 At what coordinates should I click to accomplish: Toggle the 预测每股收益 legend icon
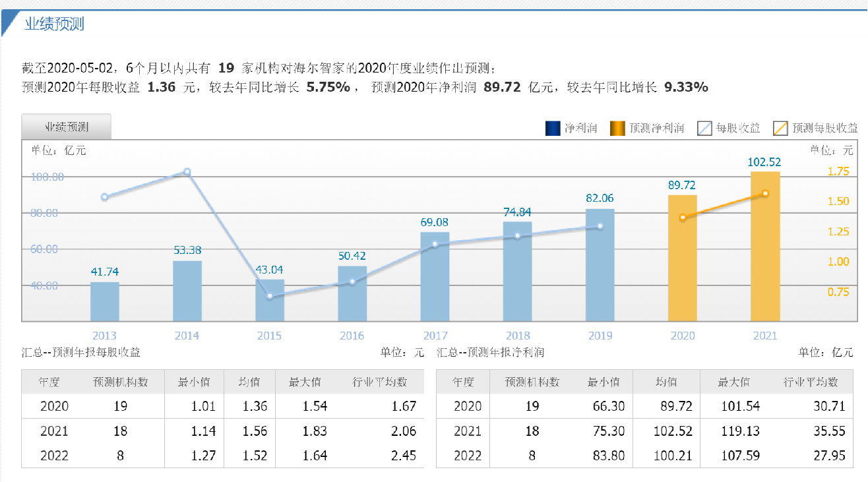780,129
